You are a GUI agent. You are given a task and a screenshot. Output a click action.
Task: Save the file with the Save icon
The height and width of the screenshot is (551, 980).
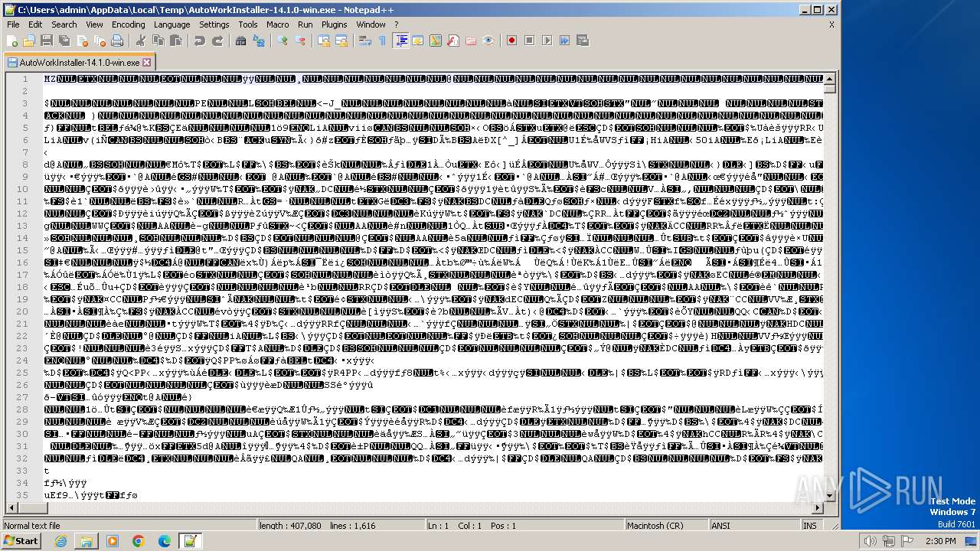[46, 41]
